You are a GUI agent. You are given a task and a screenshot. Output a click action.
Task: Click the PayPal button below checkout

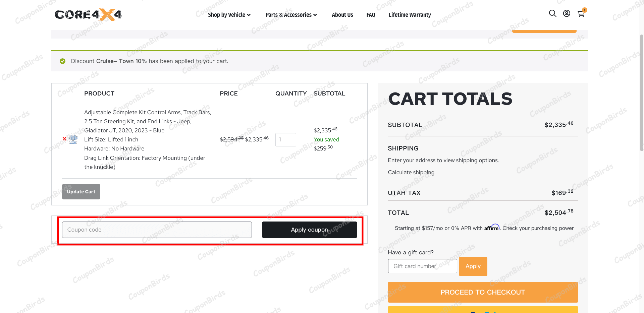(483, 310)
